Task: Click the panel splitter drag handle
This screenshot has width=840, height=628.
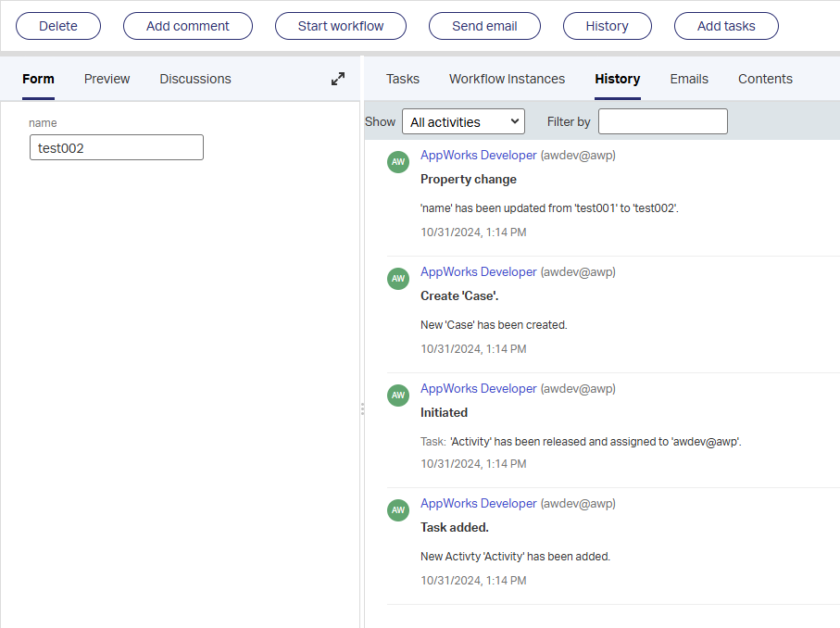Action: coord(362,408)
